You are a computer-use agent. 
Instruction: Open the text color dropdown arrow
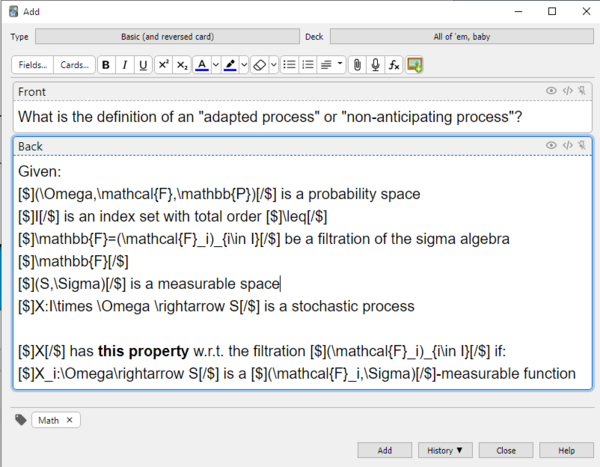(215, 65)
